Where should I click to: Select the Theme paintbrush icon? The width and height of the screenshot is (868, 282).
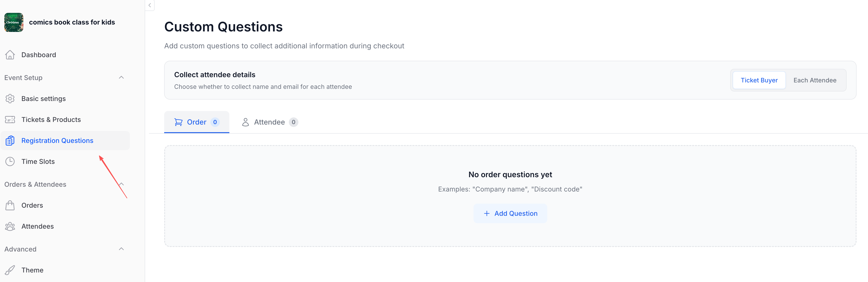(10, 270)
